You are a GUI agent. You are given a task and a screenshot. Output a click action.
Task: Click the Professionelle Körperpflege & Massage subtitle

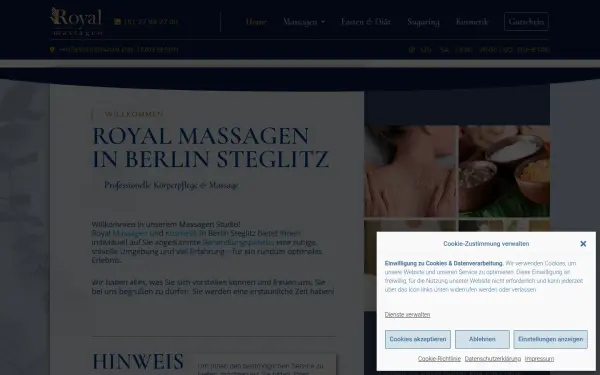click(x=171, y=185)
